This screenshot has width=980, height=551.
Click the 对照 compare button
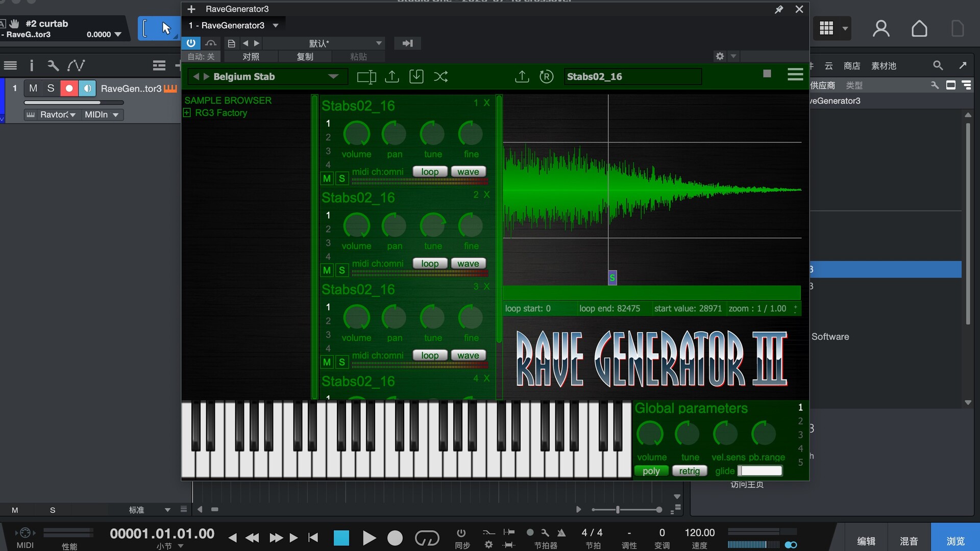(x=251, y=57)
